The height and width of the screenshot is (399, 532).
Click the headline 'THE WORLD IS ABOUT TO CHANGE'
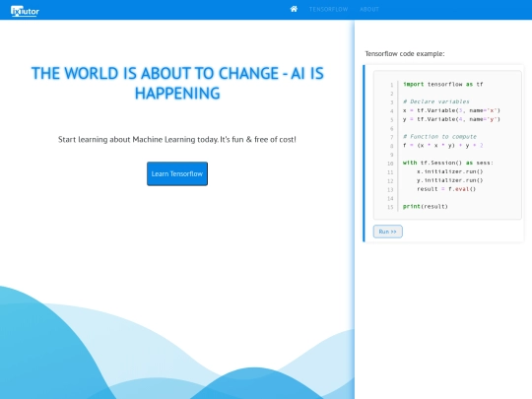pos(177,83)
